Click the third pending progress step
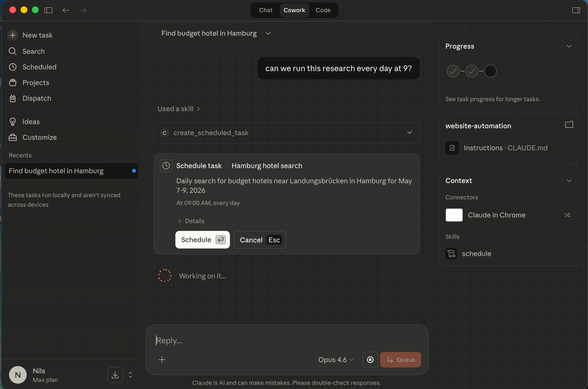Image resolution: width=588 pixels, height=389 pixels. 490,71
